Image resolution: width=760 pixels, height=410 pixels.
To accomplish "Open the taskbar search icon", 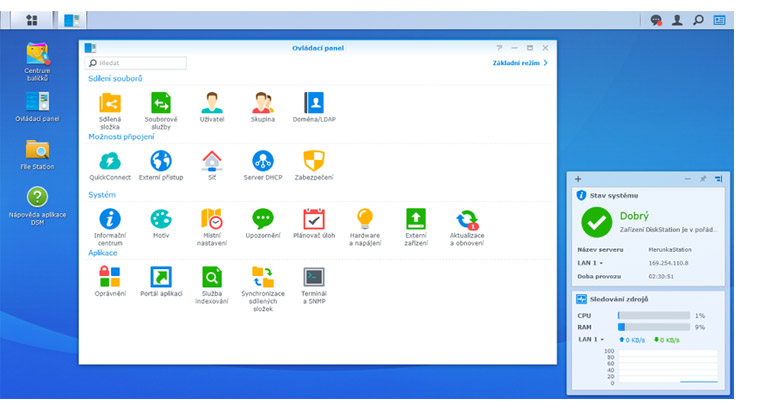I will point(698,20).
